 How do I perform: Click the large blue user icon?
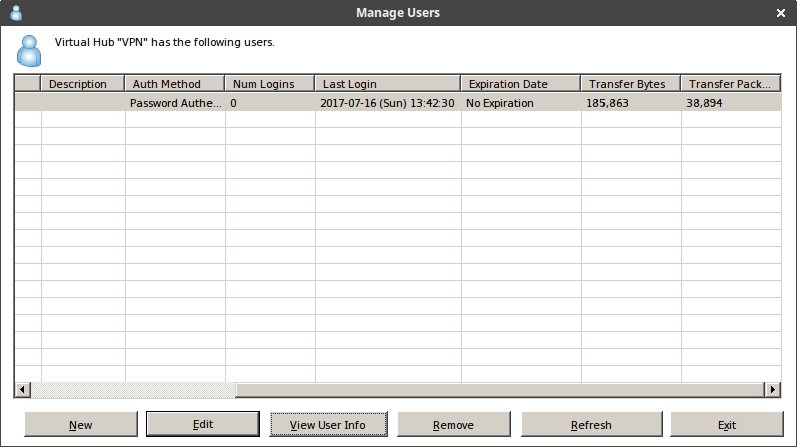[29, 51]
